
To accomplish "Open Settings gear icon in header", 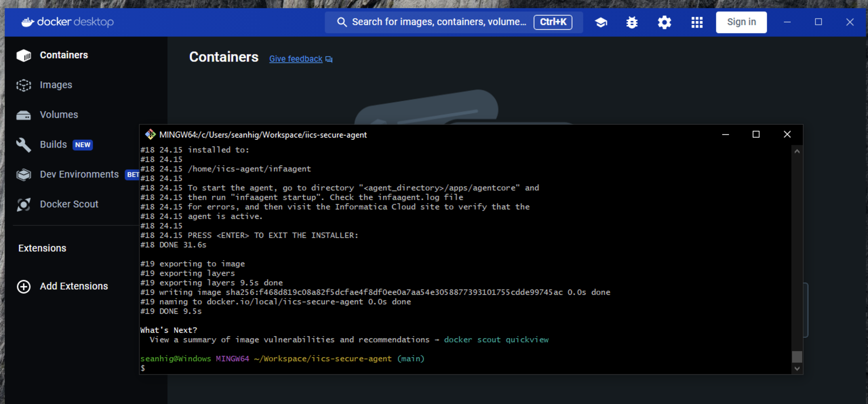I will 664,22.
